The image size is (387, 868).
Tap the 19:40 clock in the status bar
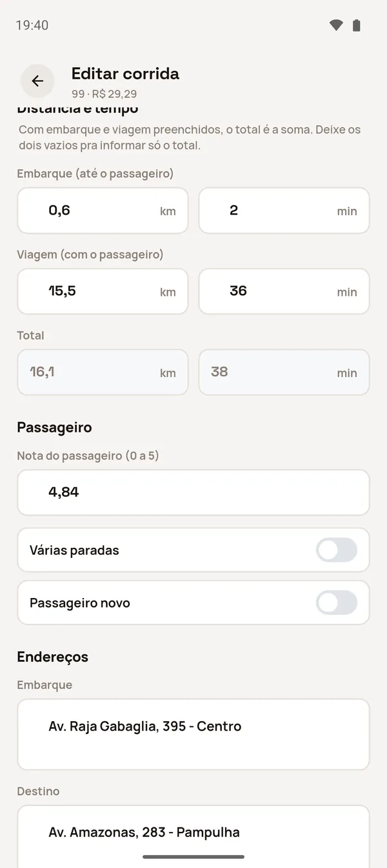pos(32,25)
